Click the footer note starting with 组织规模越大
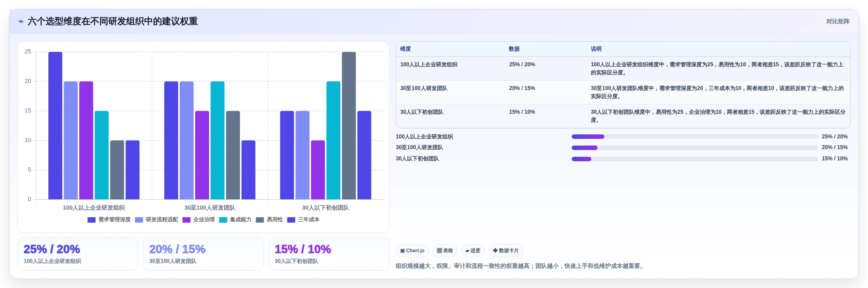Screen dimensions: 868x288 [521, 266]
